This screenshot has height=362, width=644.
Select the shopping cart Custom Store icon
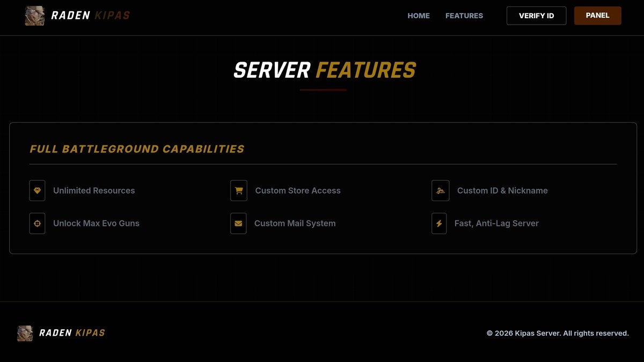(239, 190)
